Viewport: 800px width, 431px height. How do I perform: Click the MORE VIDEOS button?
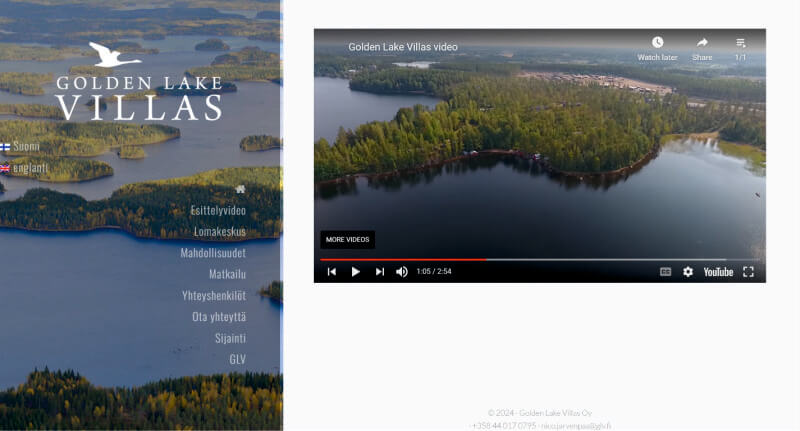[347, 240]
